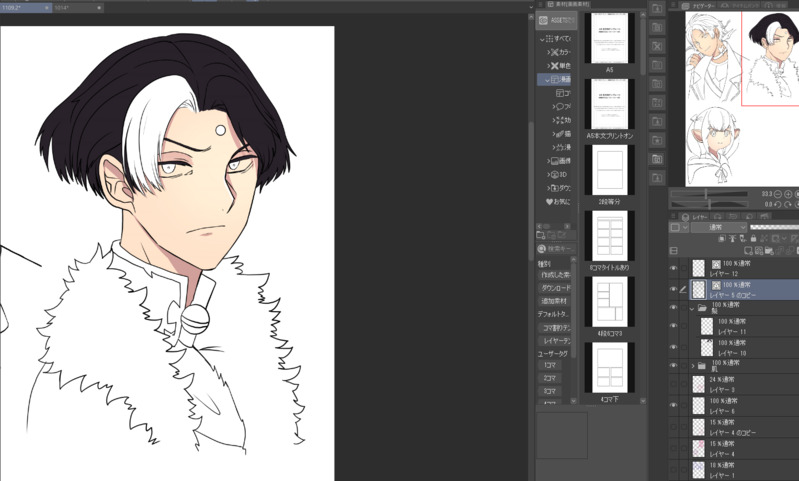Click the star folder icon in side strip
The width and height of the screenshot is (799, 481).
657,140
